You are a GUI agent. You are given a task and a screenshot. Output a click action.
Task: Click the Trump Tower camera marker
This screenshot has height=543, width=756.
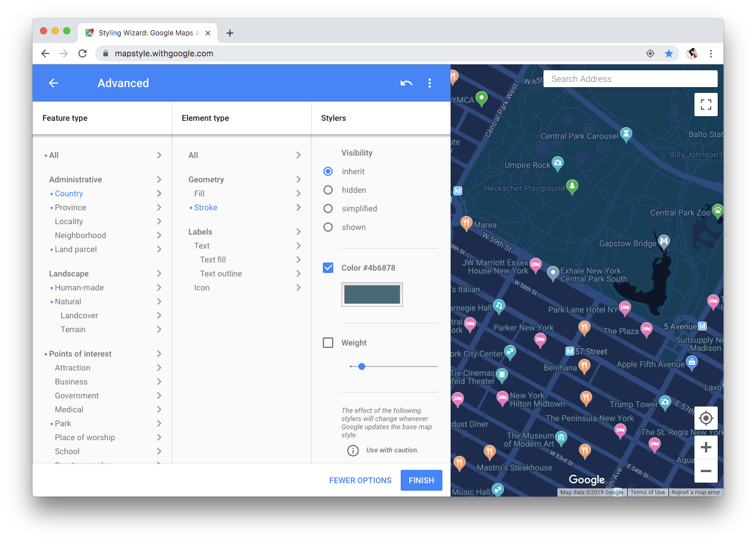click(665, 402)
